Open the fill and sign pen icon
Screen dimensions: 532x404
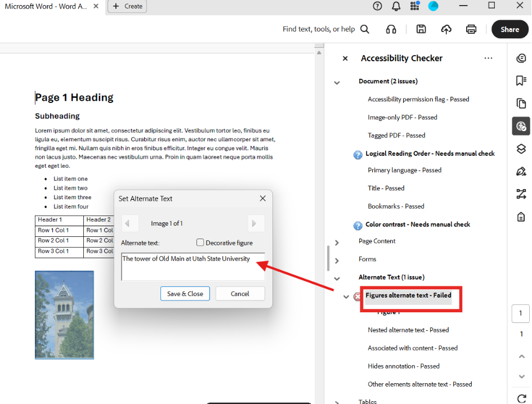[521, 171]
